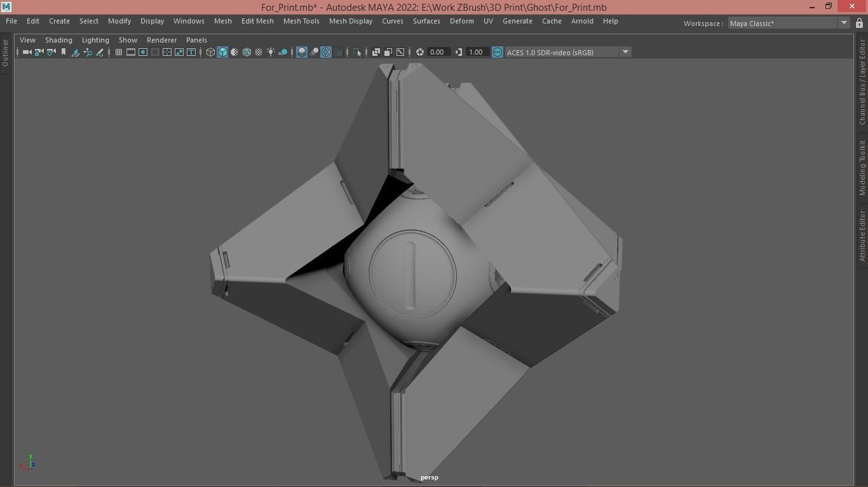Open the UV menu
Screen dimensions: 868x487
coord(488,21)
